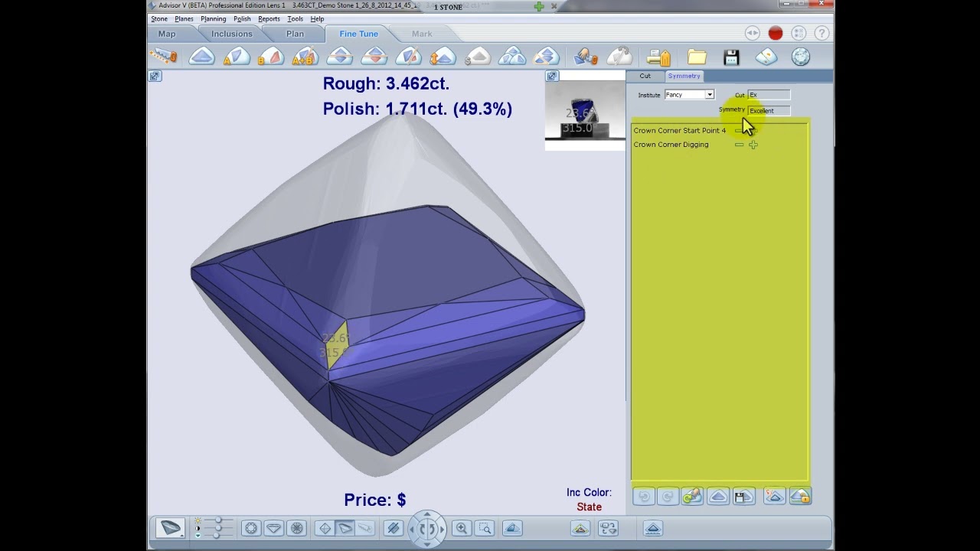980x551 pixels.
Task: Click the diagonal-cut diamond icon
Action: point(409,56)
